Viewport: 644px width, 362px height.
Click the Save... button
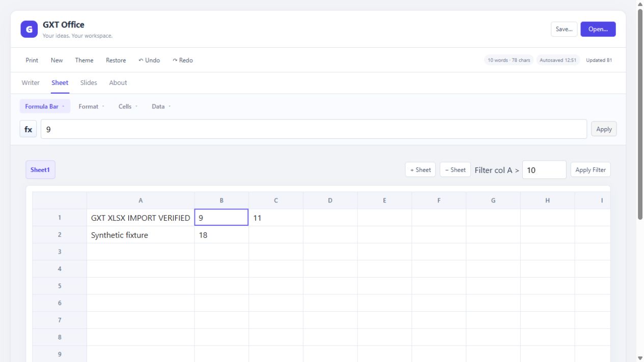click(564, 29)
